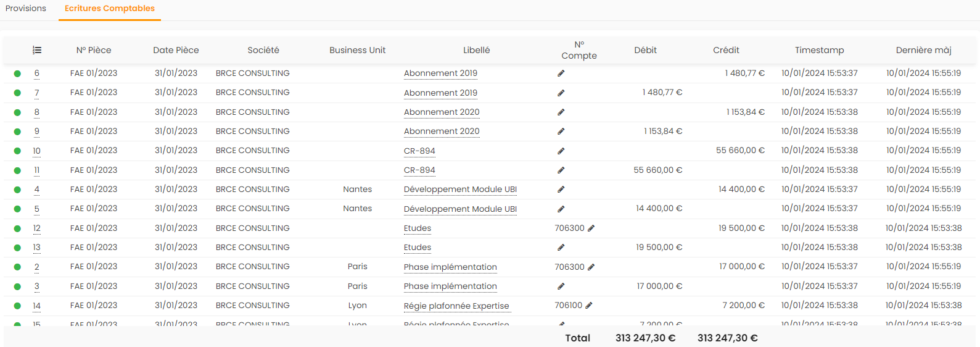The image size is (980, 347).
Task: Click green status dot on row 6
Action: pos(17,73)
